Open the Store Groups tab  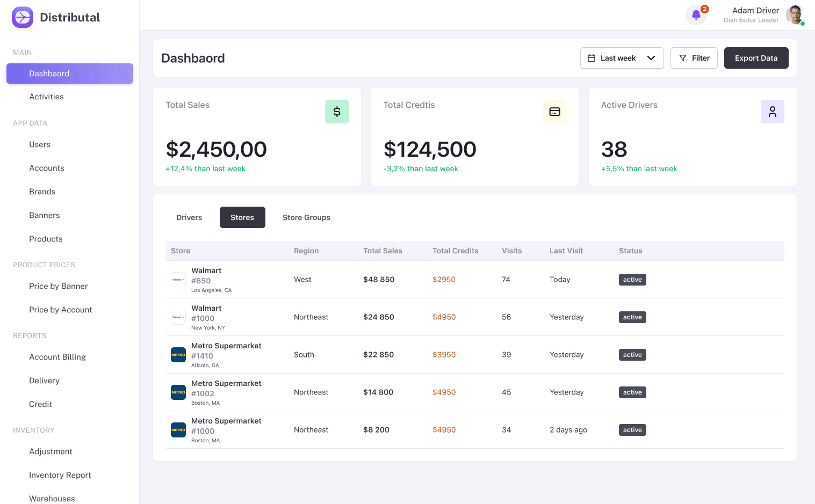coord(306,217)
